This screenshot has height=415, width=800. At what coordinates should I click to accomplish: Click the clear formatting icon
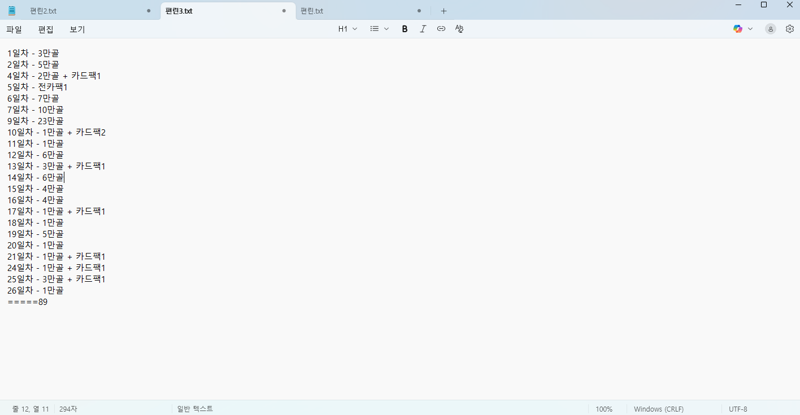[459, 29]
